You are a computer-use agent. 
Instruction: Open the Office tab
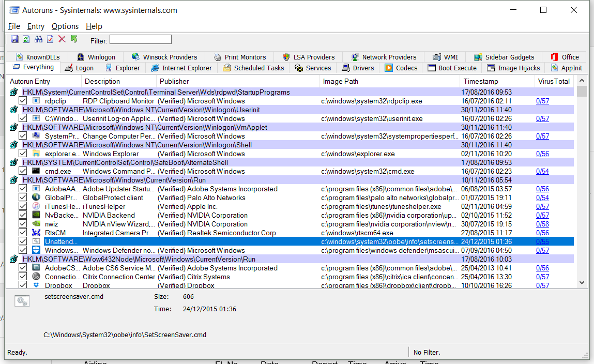point(565,57)
